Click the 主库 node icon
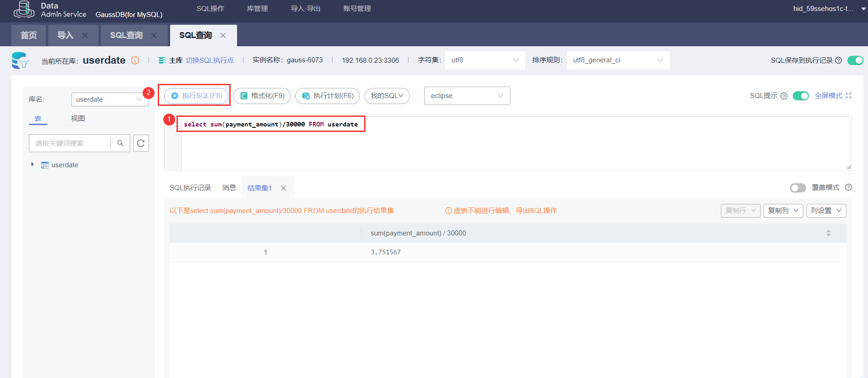The image size is (868, 378). click(162, 60)
